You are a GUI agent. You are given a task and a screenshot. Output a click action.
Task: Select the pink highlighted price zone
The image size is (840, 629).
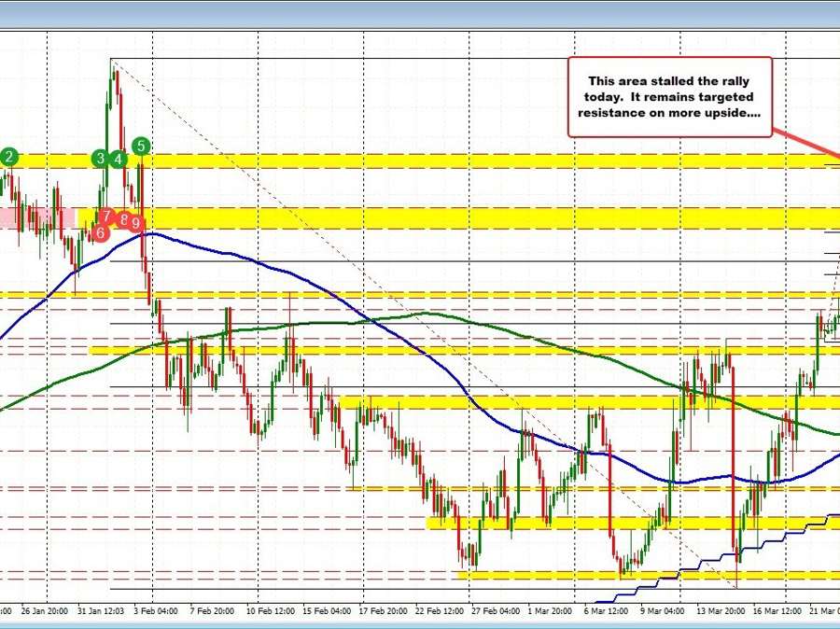[37, 217]
